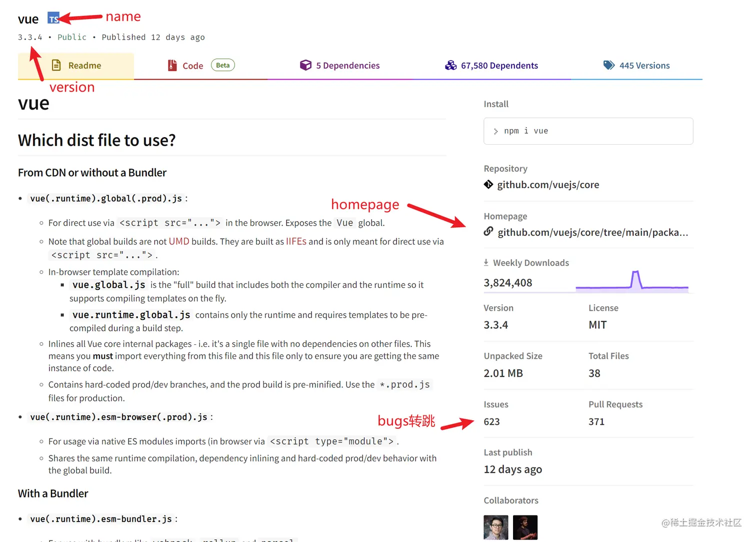The height and width of the screenshot is (542, 756).
Task: Open the 371 Pull Requests link
Action: pyautogui.click(x=596, y=421)
